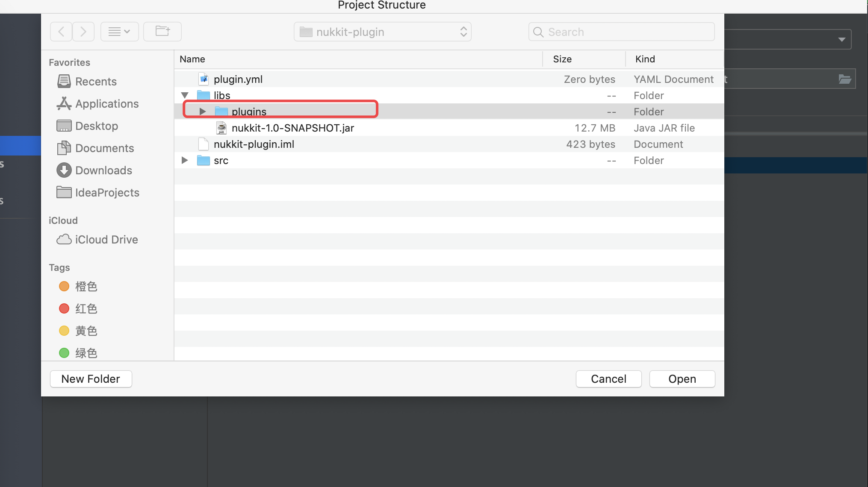Select iCloud Drive in the sidebar
Screen dimensions: 868x487
pos(106,240)
